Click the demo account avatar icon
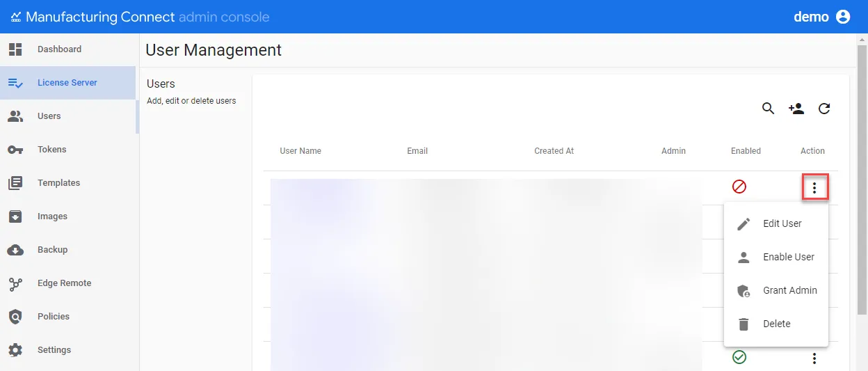This screenshot has height=371, width=868. [843, 17]
